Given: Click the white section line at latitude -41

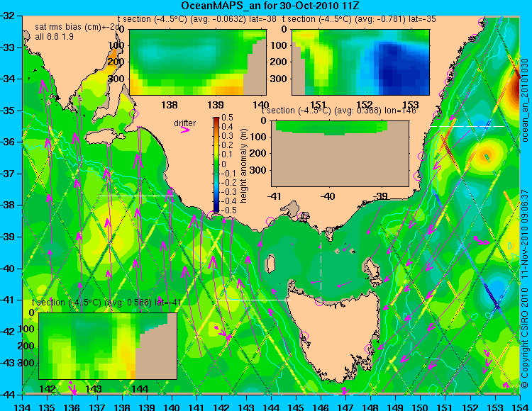Looking at the screenshot, I should click(x=254, y=300).
